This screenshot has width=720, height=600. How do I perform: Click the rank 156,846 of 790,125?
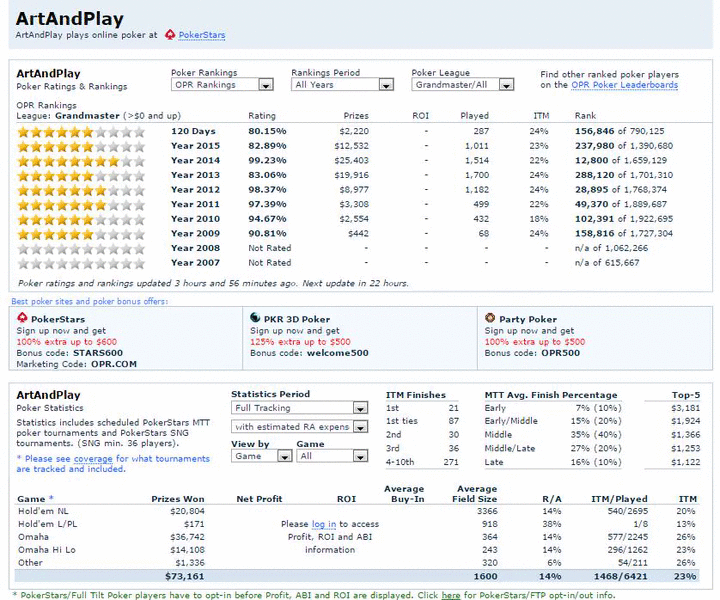tap(619, 131)
